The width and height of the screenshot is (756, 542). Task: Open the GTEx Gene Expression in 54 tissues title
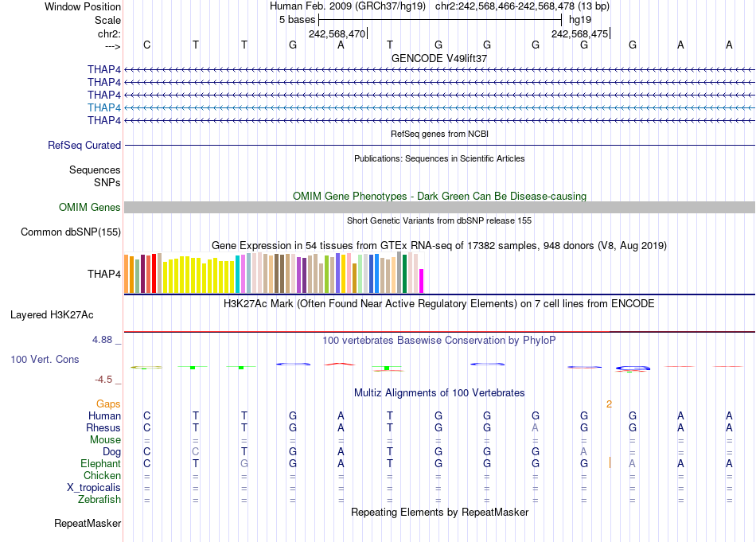point(439,245)
